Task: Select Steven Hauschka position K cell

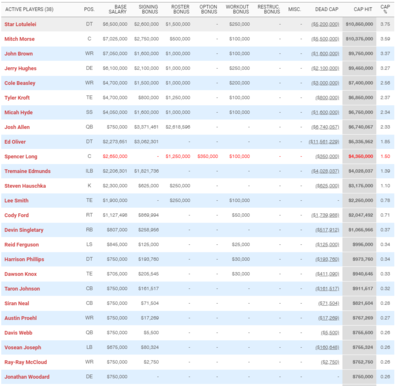Action: 89,186
